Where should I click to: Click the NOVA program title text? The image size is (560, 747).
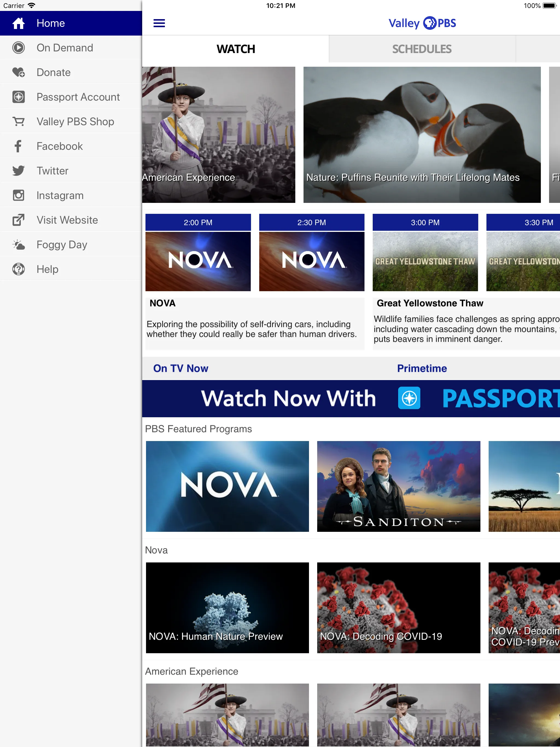pos(162,303)
